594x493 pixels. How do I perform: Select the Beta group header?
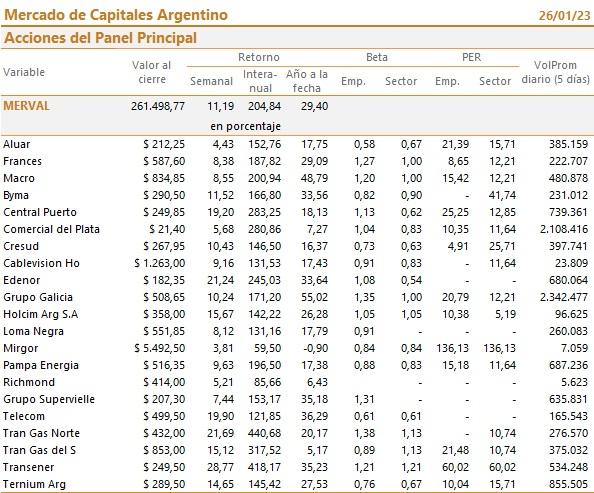pyautogui.click(x=377, y=57)
